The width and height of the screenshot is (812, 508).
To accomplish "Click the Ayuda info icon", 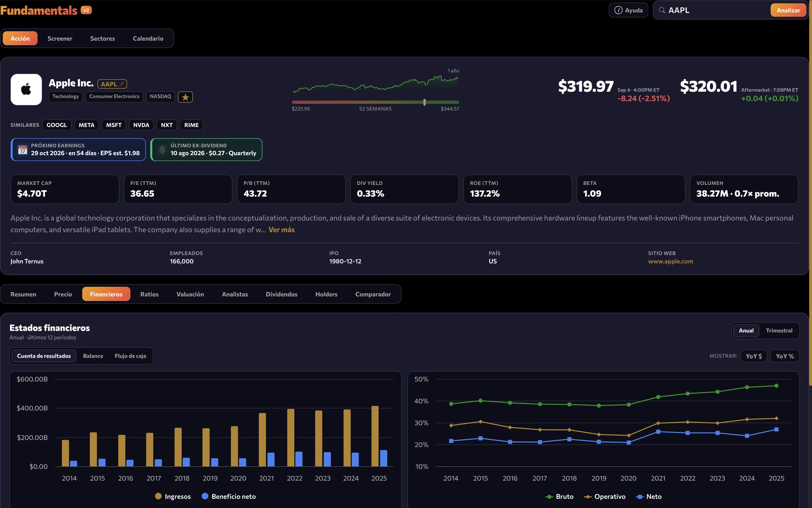I will pyautogui.click(x=618, y=10).
